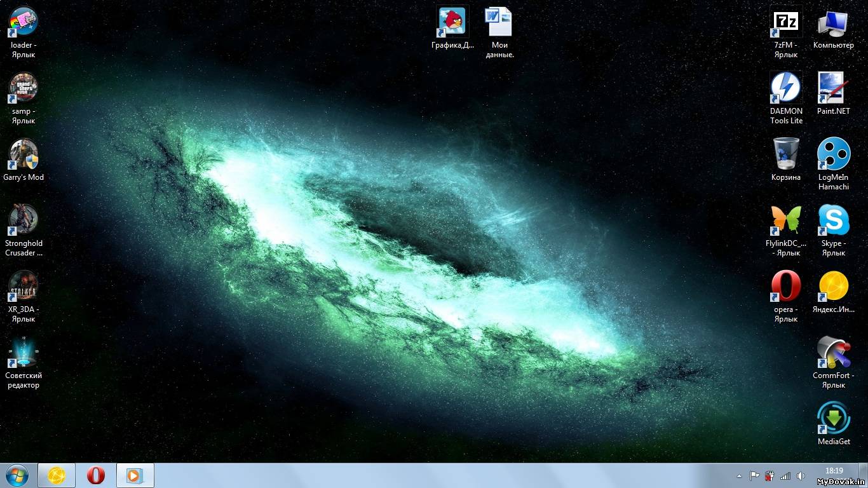Select the Angry Birds Графика folder icon
This screenshot has height=488, width=868.
coord(452,22)
